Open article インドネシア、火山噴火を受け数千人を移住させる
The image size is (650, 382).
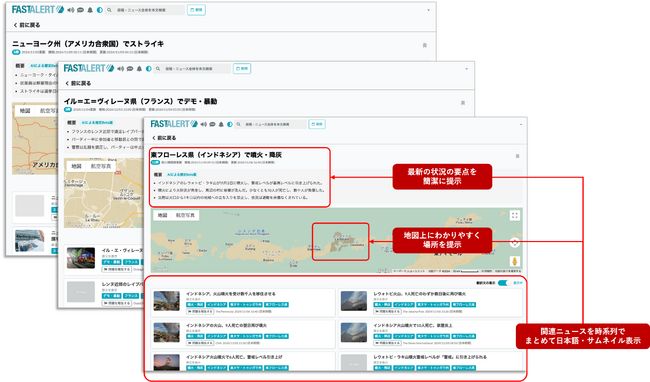click(231, 294)
